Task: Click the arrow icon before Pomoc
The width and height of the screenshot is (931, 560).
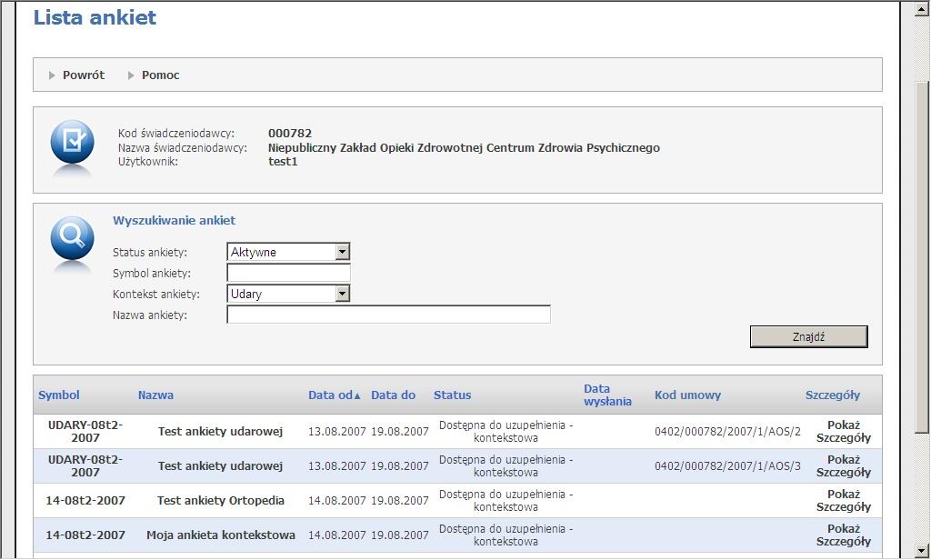Action: tap(131, 75)
